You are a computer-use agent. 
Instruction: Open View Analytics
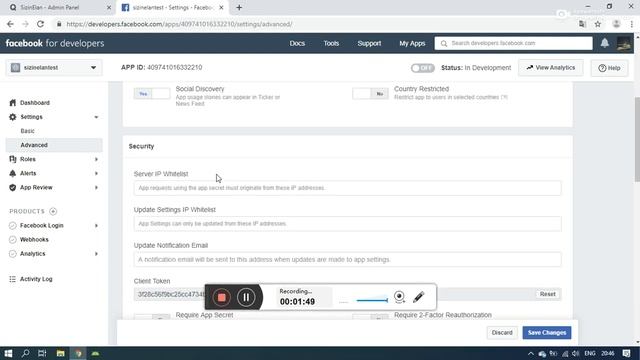pyautogui.click(x=551, y=68)
